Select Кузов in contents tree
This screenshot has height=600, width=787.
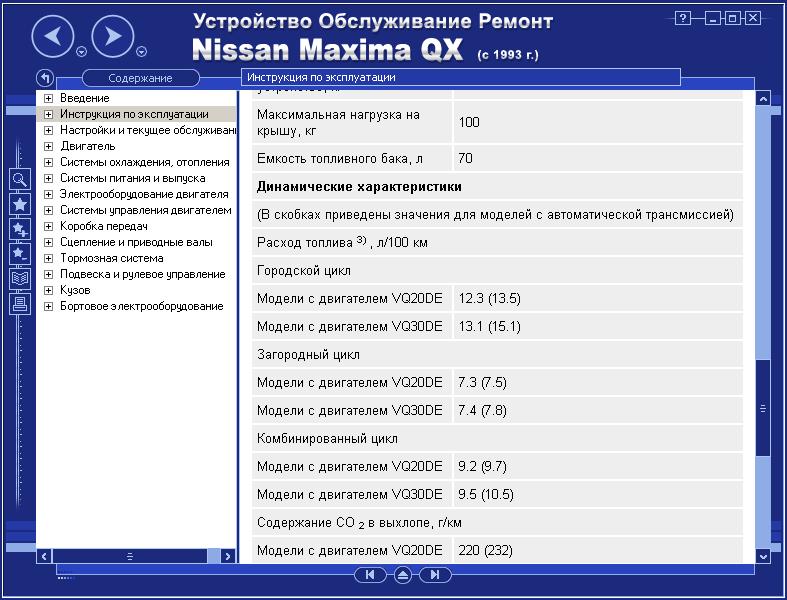coord(75,290)
